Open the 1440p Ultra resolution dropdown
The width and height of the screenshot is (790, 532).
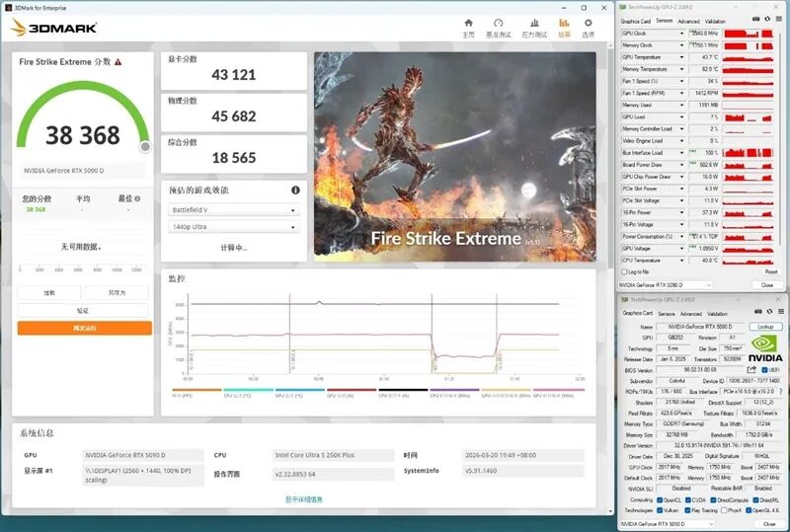(234, 228)
